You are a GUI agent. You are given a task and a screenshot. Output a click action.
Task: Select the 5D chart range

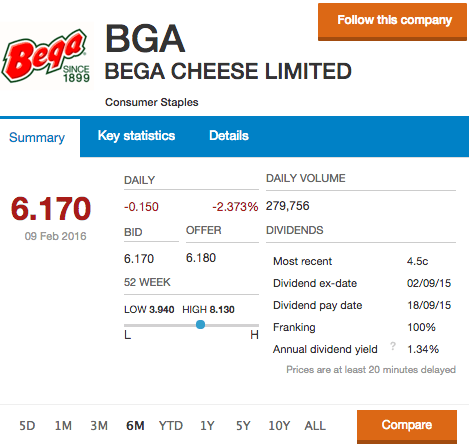click(27, 426)
